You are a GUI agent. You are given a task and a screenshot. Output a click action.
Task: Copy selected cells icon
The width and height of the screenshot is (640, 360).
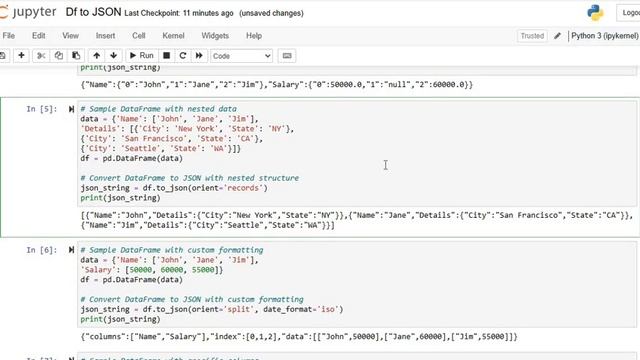[x=59, y=56]
